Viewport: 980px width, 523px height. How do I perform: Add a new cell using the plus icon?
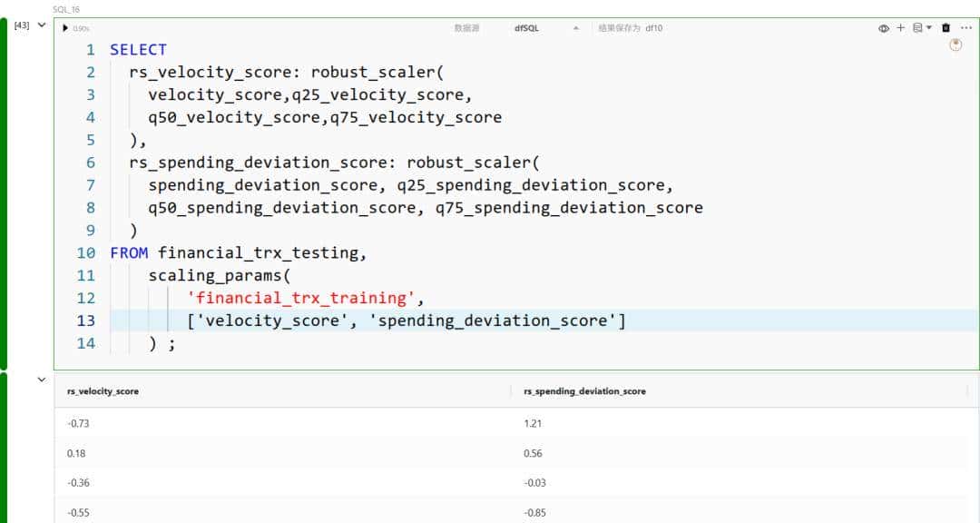click(901, 28)
